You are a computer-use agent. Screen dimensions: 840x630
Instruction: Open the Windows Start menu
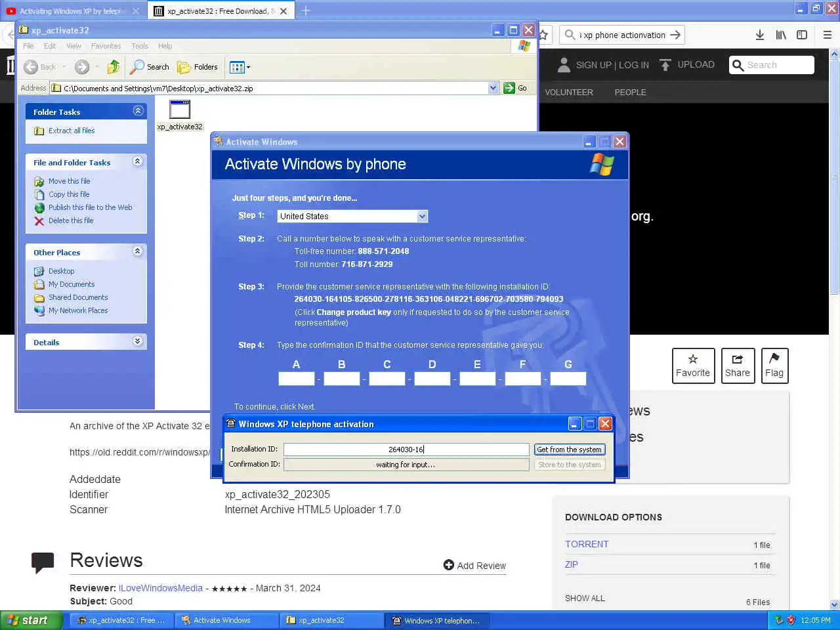[30, 620]
